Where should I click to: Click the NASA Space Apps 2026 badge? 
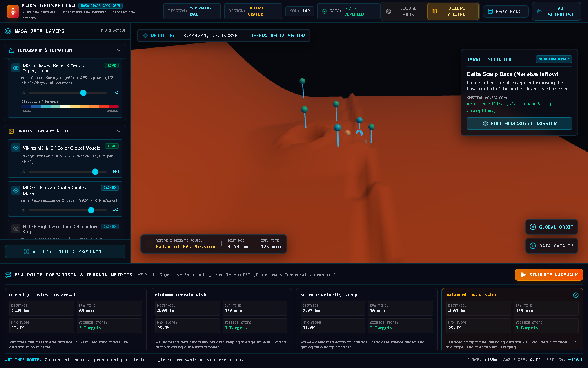click(101, 6)
